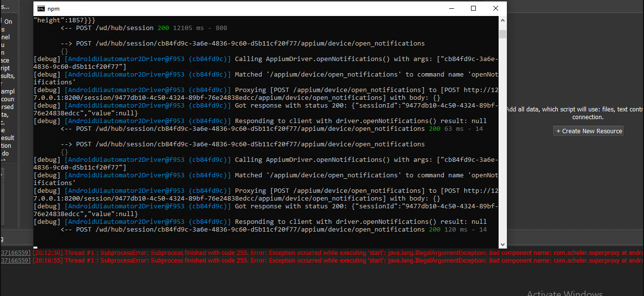Click the terminal scrollbar up arrow

point(503,20)
